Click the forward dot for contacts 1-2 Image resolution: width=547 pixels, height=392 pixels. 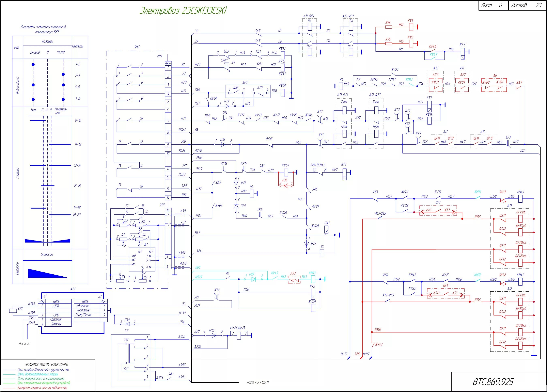pos(33,64)
